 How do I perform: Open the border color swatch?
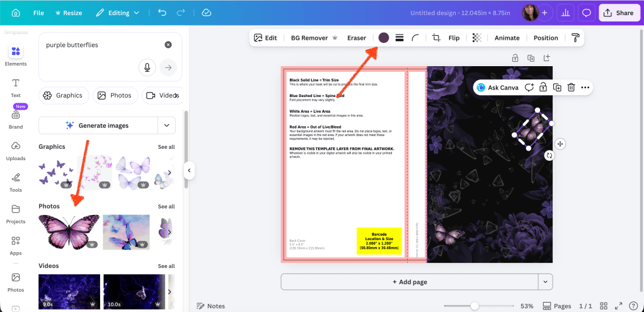[384, 38]
